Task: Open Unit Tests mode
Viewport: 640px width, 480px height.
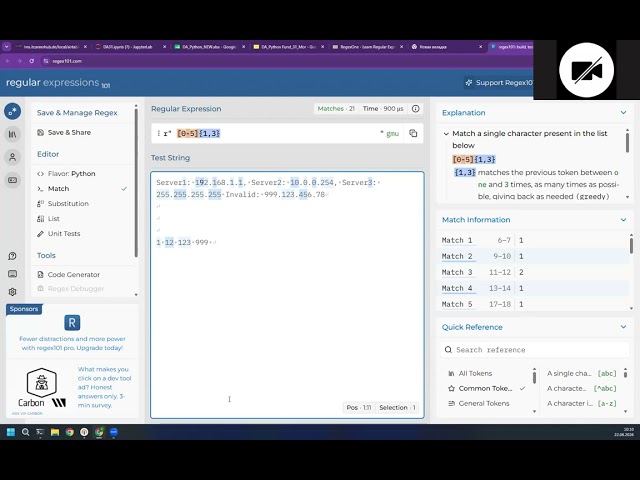Action: pos(64,233)
